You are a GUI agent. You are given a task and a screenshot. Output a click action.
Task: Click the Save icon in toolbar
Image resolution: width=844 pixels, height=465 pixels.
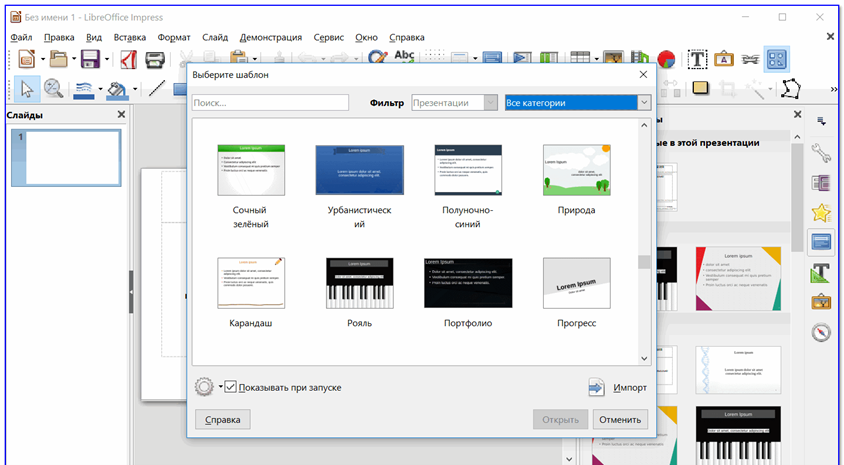tap(89, 59)
